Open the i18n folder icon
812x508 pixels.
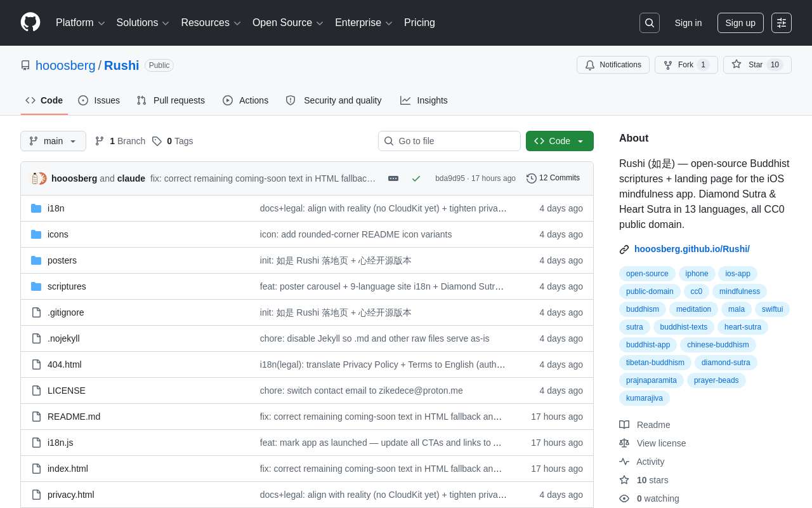[36, 208]
